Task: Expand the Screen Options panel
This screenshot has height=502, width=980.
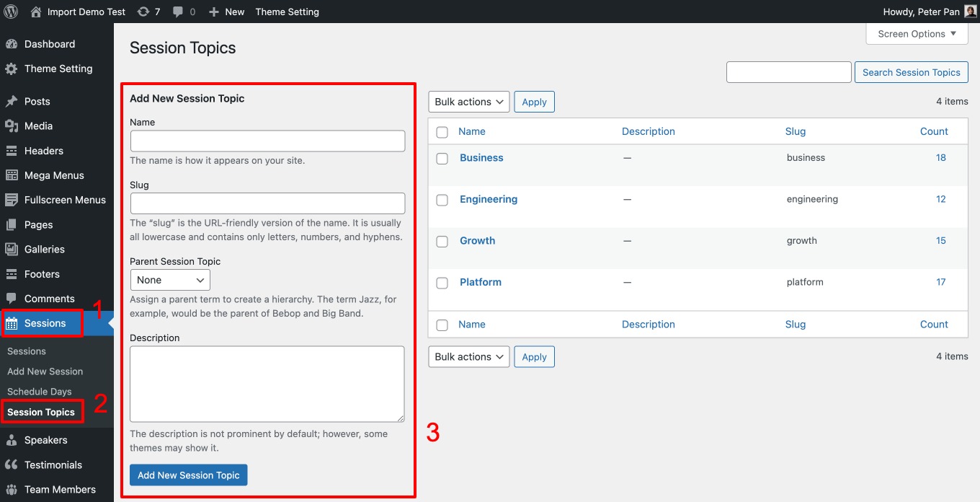Action: pos(916,33)
